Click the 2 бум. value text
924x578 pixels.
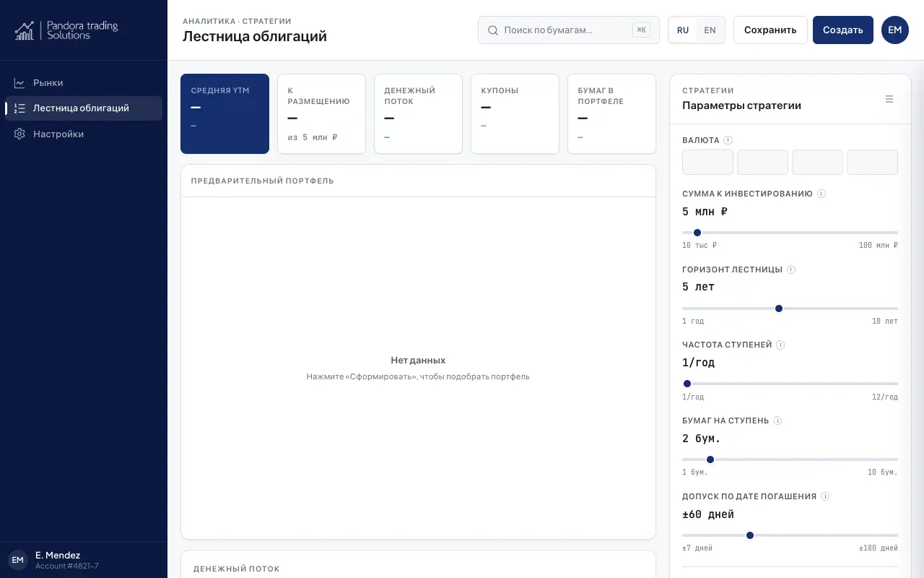coord(702,439)
